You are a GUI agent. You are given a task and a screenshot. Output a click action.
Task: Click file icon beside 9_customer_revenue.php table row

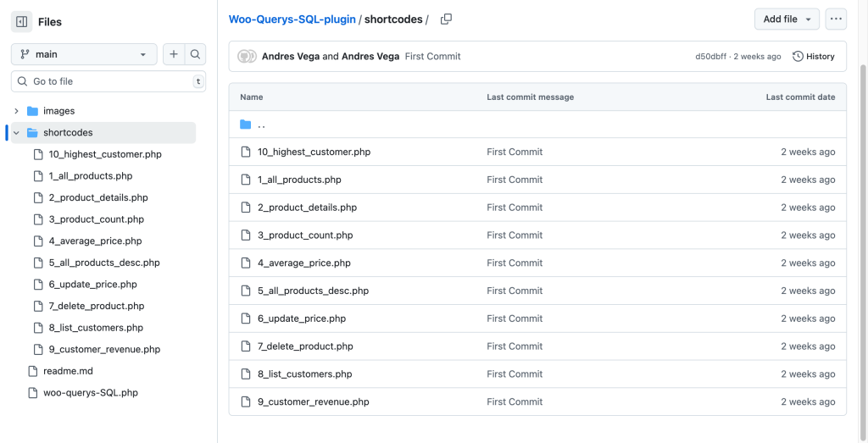245,401
